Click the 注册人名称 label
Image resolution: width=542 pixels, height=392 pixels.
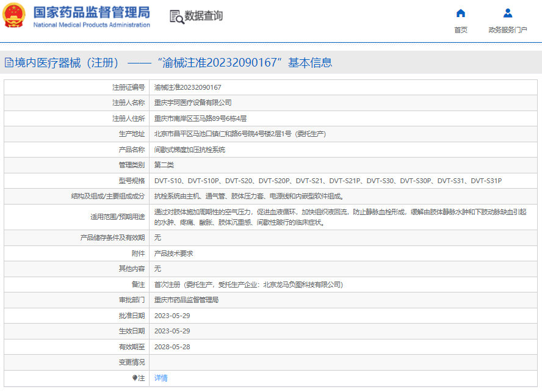tap(128, 103)
